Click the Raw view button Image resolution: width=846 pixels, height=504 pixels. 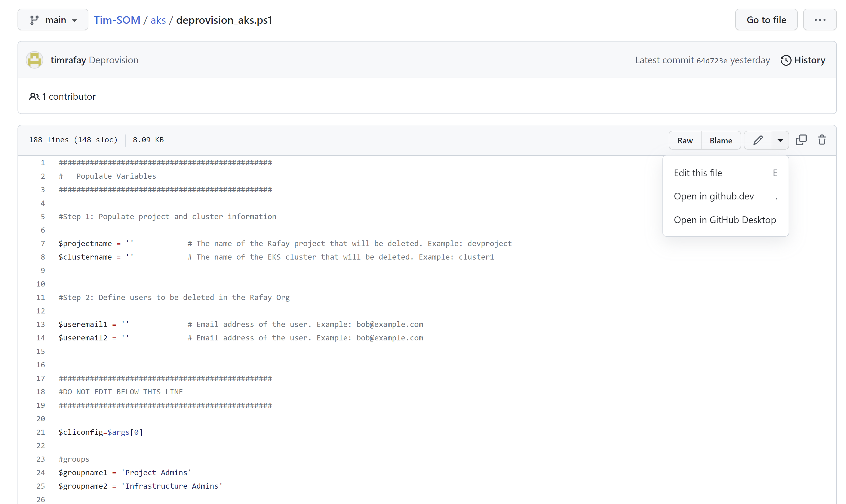[x=685, y=140]
